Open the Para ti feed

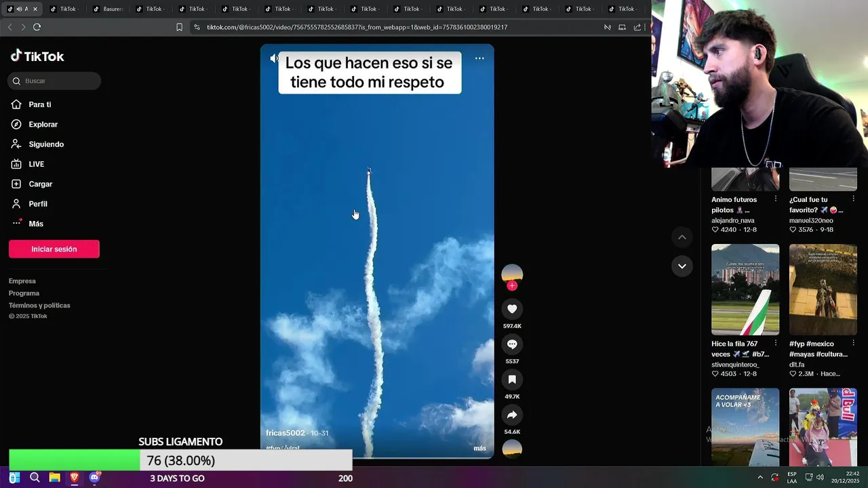point(39,104)
